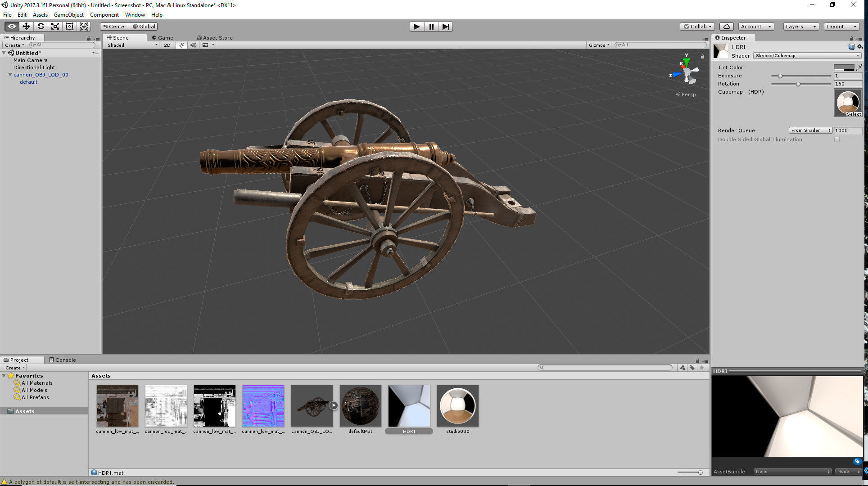Select the studio030 asset thumbnail

tap(457, 405)
